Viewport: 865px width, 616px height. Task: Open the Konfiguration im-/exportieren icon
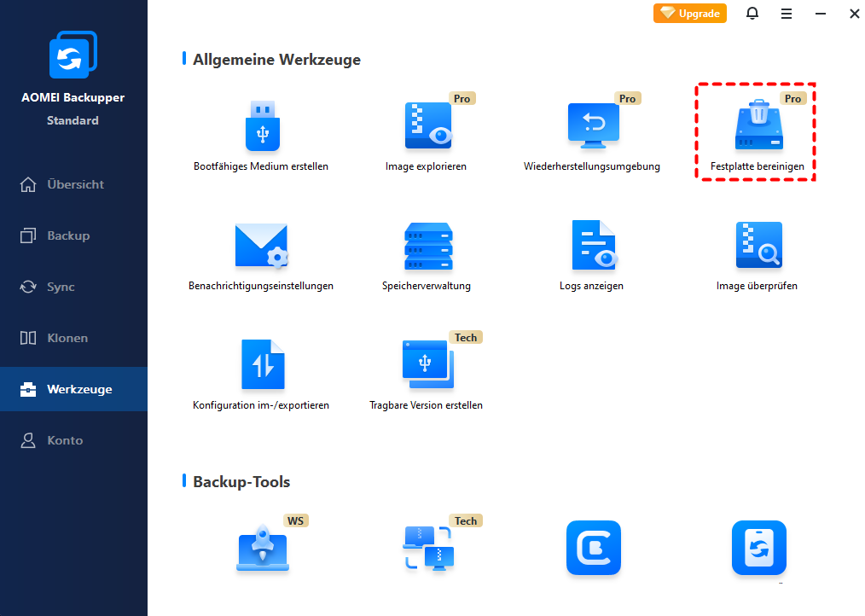pos(263,364)
